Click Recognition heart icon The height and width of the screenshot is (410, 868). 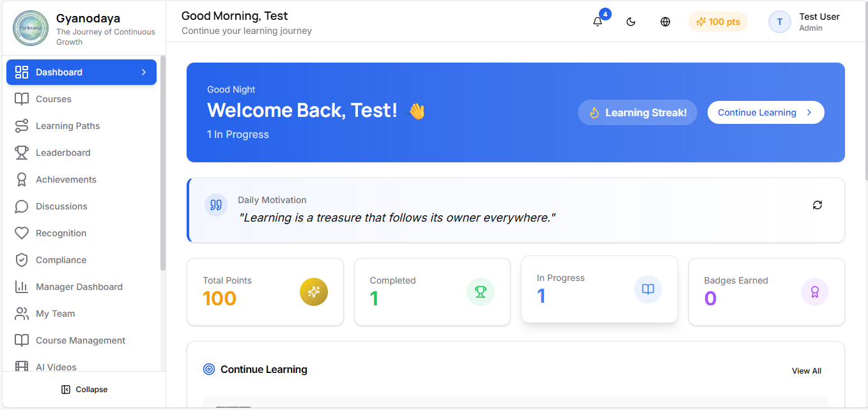pos(22,233)
